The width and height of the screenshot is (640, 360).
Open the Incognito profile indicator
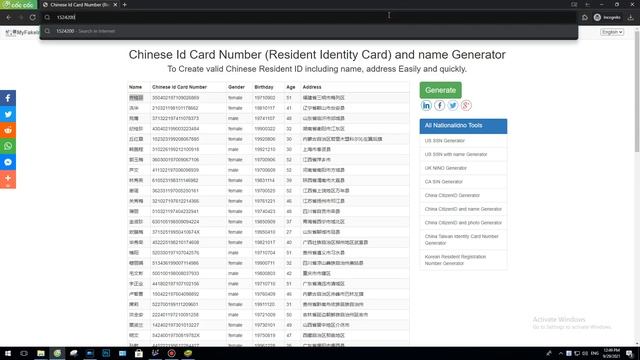[x=607, y=17]
